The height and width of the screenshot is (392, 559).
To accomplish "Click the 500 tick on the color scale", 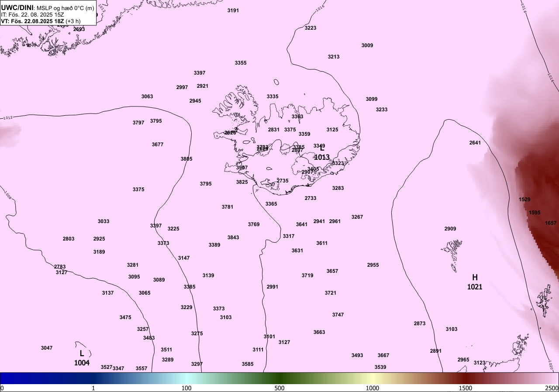I will point(279,389).
